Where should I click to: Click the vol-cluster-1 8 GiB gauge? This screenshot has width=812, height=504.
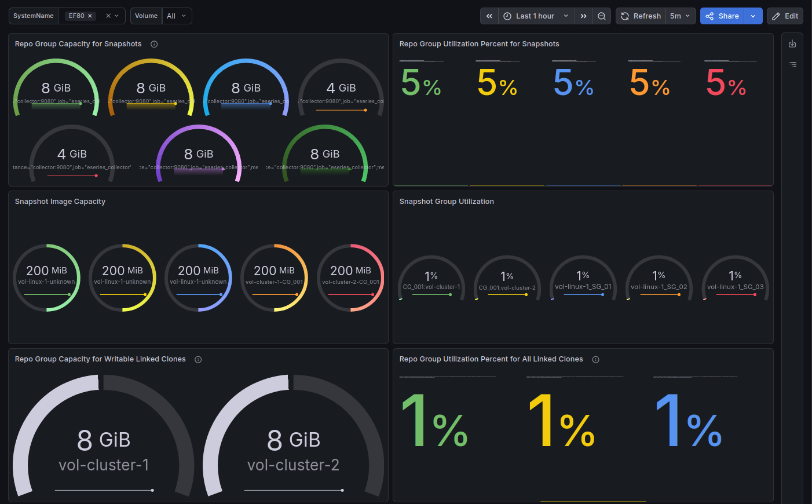tap(104, 436)
